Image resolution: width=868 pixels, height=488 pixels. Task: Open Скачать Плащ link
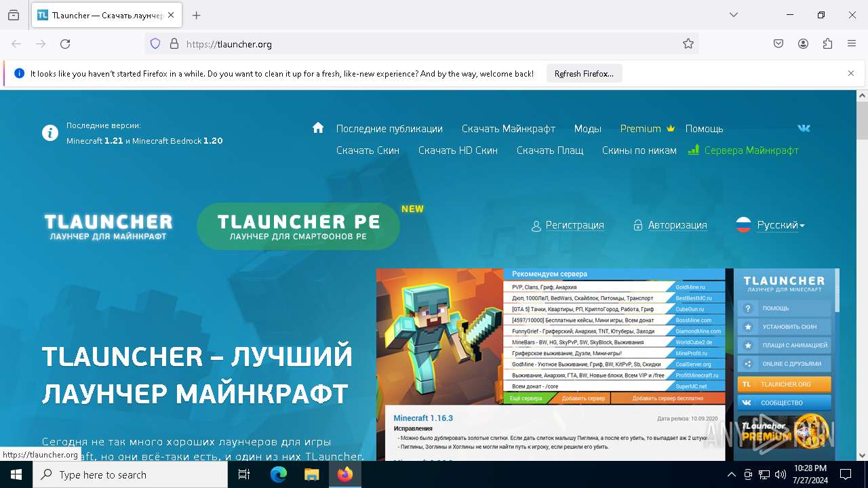[x=550, y=150]
